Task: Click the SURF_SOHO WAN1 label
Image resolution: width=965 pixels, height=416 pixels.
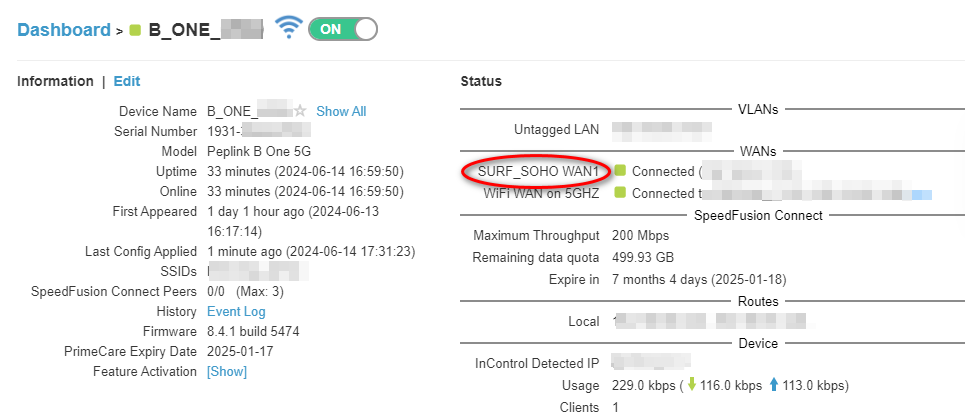Action: click(538, 171)
